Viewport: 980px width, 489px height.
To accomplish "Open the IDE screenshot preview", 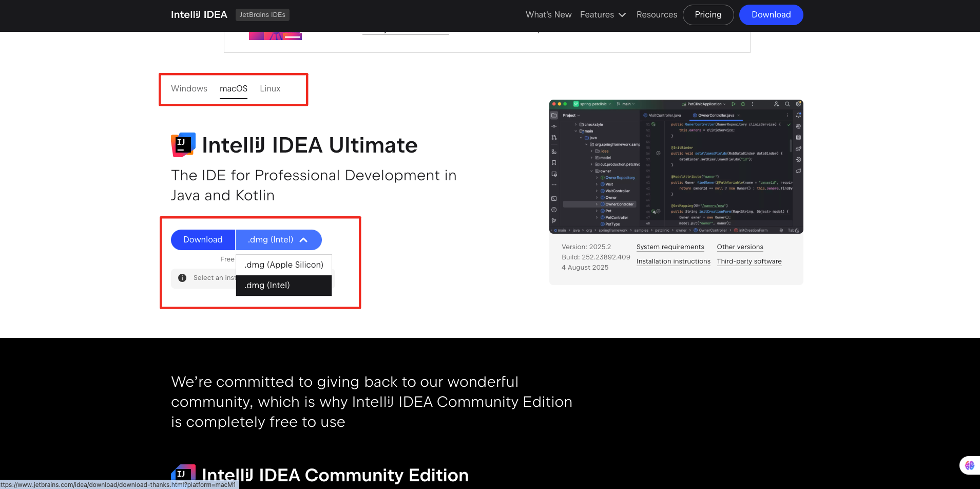I will [676, 166].
